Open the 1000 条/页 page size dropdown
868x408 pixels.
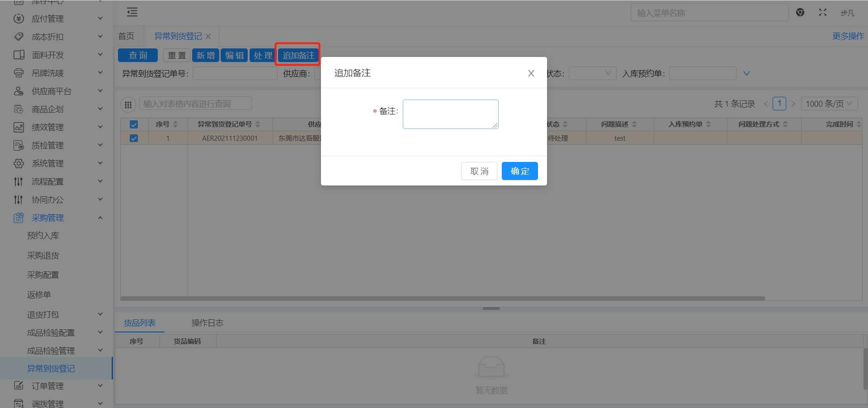coord(829,104)
